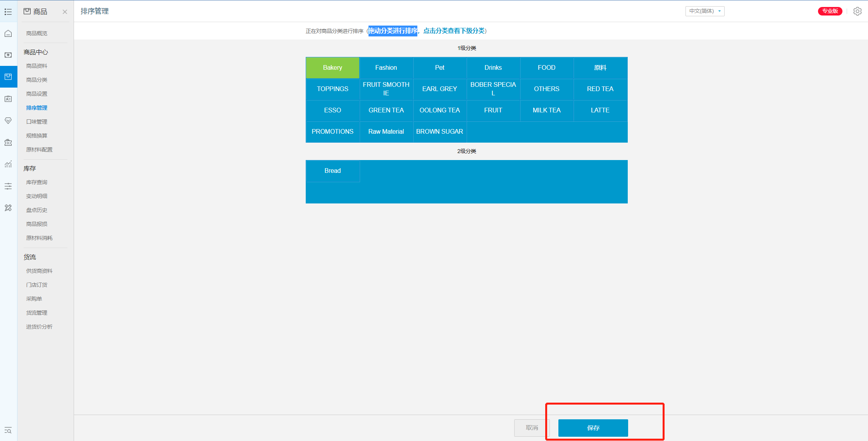Click the member ID card sidebar icon

(x=8, y=99)
